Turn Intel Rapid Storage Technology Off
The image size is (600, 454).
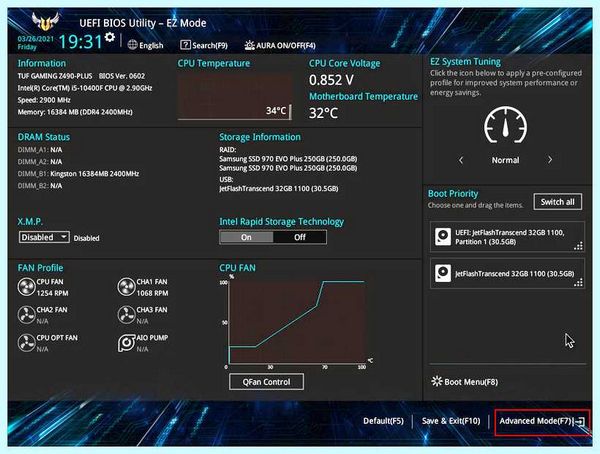click(x=300, y=237)
